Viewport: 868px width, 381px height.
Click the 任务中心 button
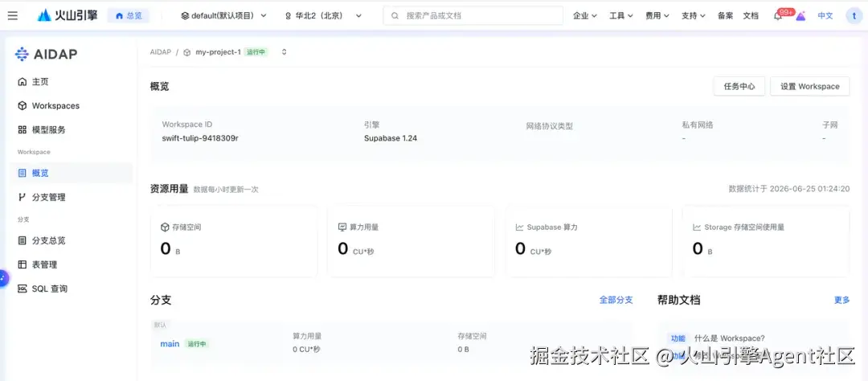click(739, 86)
